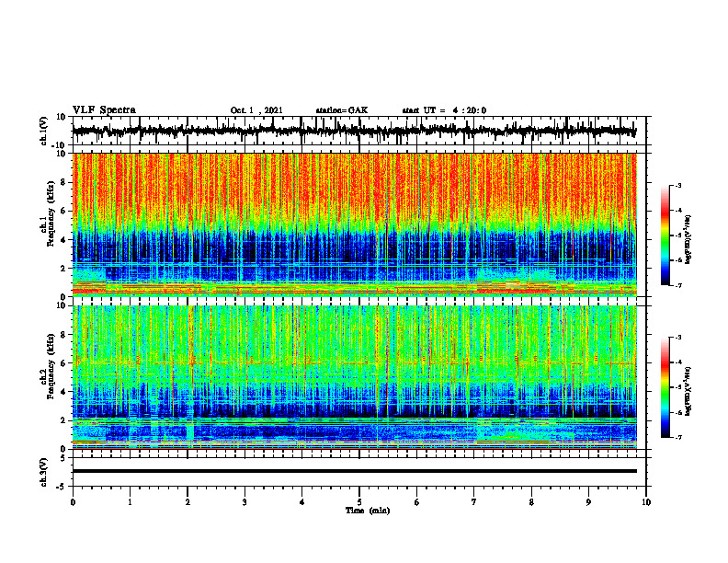Click the ch.1 color scale log(PSD) unit label
The image size is (728, 563).
[x=689, y=240]
